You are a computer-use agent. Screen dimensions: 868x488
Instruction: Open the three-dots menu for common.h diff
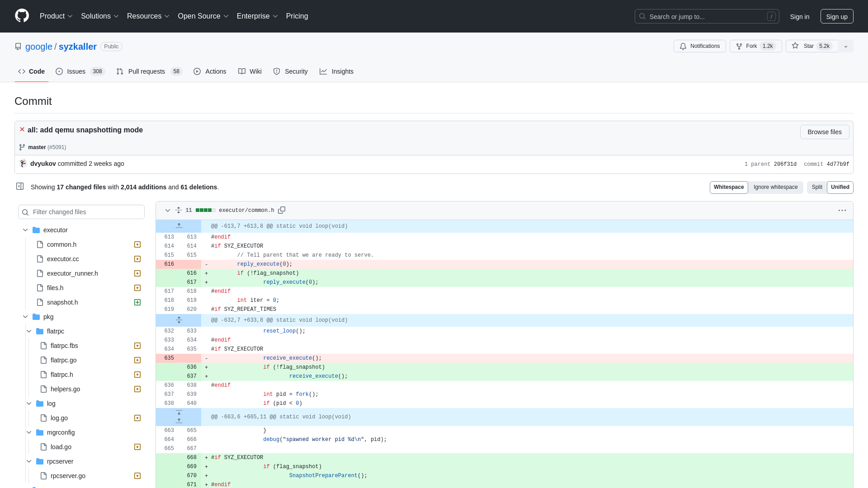(842, 210)
